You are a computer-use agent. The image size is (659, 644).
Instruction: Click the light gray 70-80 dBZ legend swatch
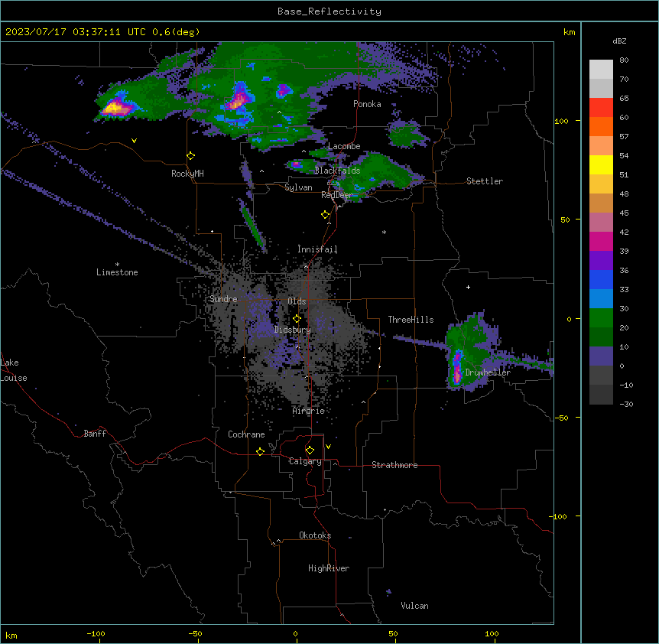601,70
